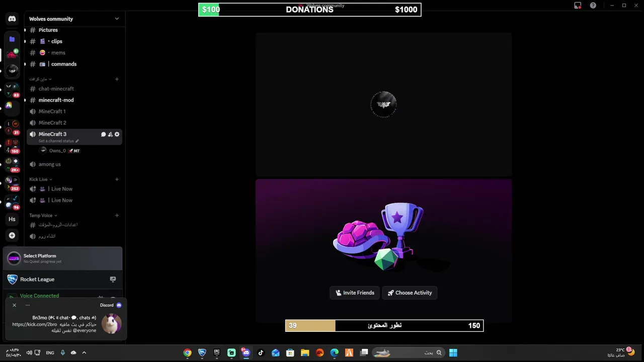Collapse the Temp Voice category

pyautogui.click(x=43, y=216)
